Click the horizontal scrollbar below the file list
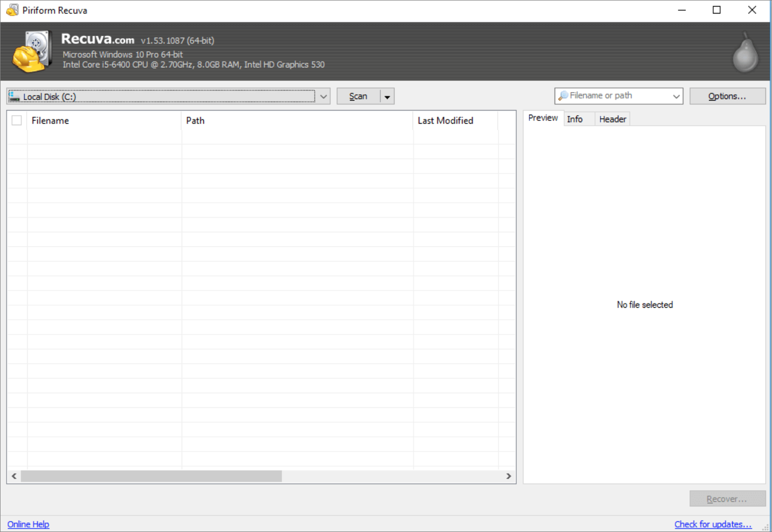This screenshot has height=532, width=772. point(151,476)
